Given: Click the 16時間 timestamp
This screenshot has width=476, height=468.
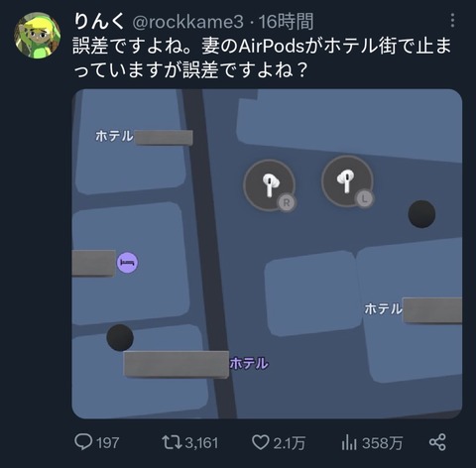Looking at the screenshot, I should [x=286, y=22].
